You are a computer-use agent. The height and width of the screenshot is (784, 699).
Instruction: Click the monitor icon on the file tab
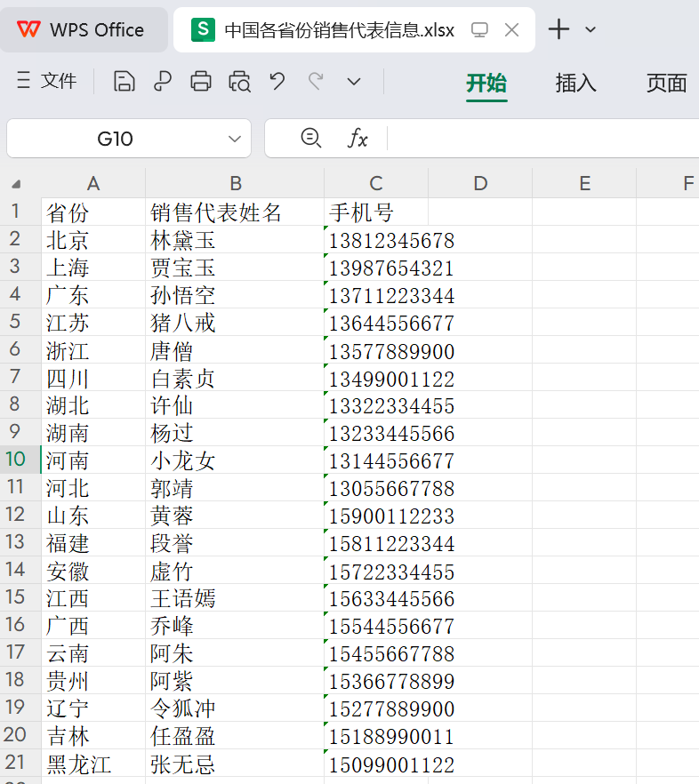point(479,30)
